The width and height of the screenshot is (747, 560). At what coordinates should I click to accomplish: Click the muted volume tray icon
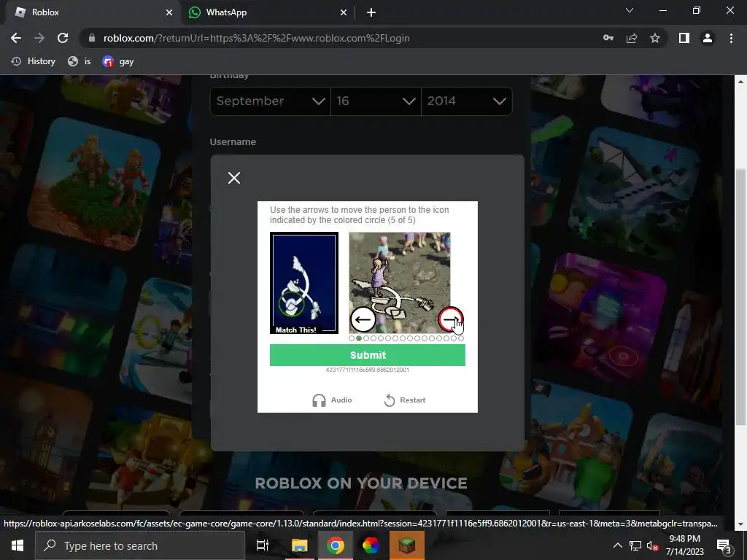[652, 545]
